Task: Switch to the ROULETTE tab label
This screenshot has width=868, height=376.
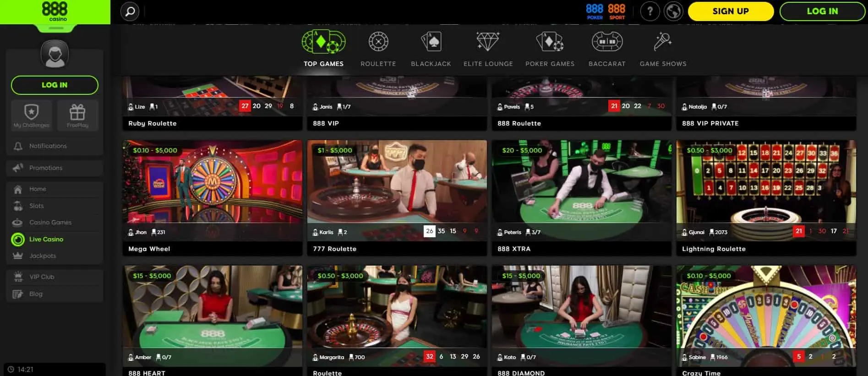Action: click(378, 64)
